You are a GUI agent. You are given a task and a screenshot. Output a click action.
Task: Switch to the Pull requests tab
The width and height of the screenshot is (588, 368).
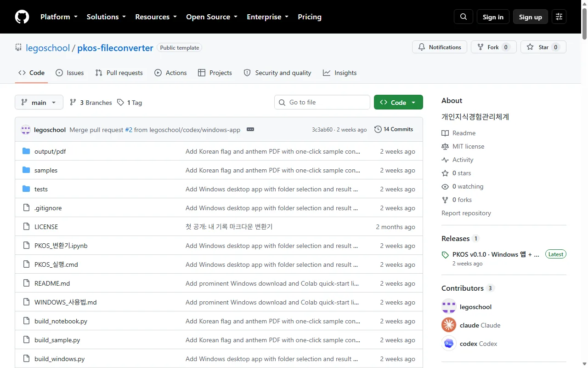[x=119, y=73]
